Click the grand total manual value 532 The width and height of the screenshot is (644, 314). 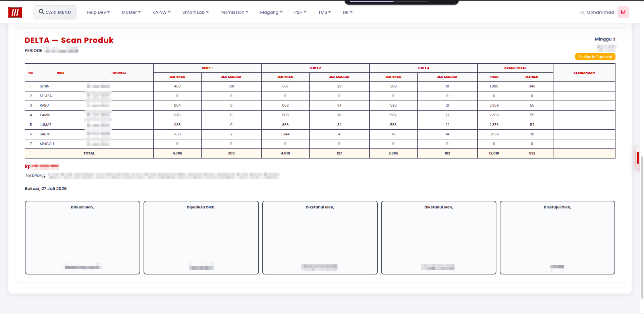pyautogui.click(x=532, y=153)
